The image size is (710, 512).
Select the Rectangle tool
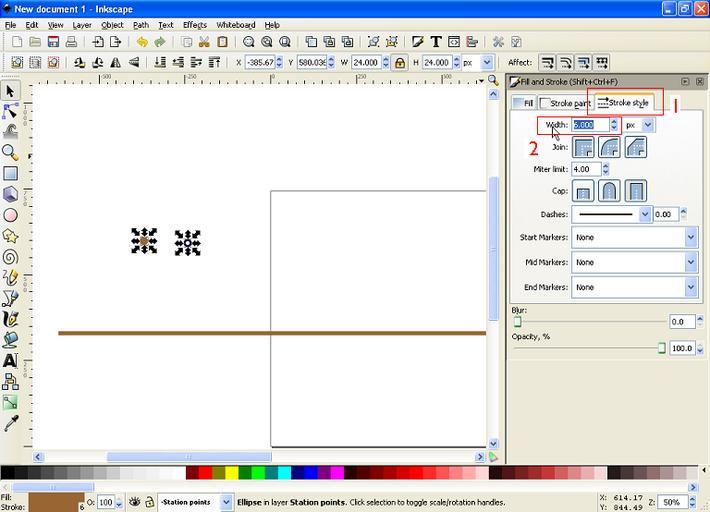(10, 173)
